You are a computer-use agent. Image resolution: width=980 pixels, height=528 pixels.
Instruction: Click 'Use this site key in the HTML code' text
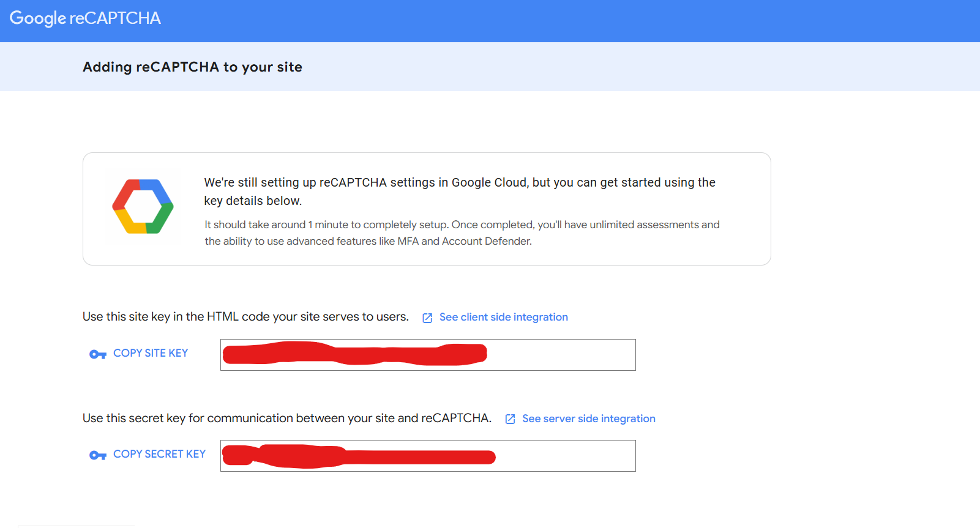point(245,316)
